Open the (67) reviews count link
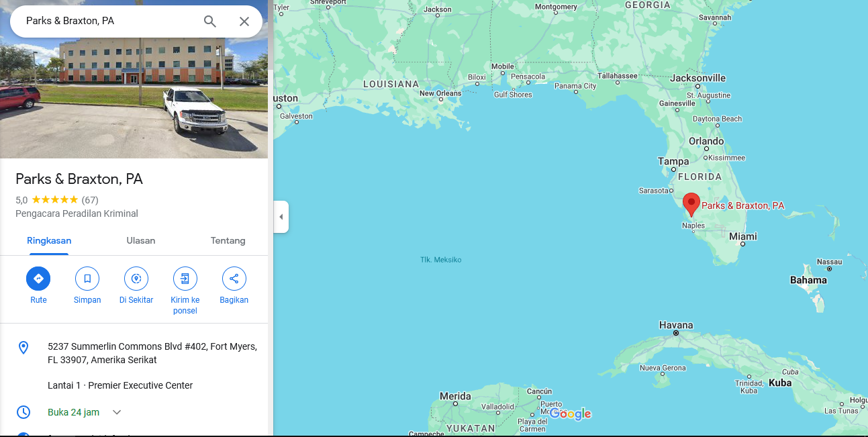 click(90, 200)
